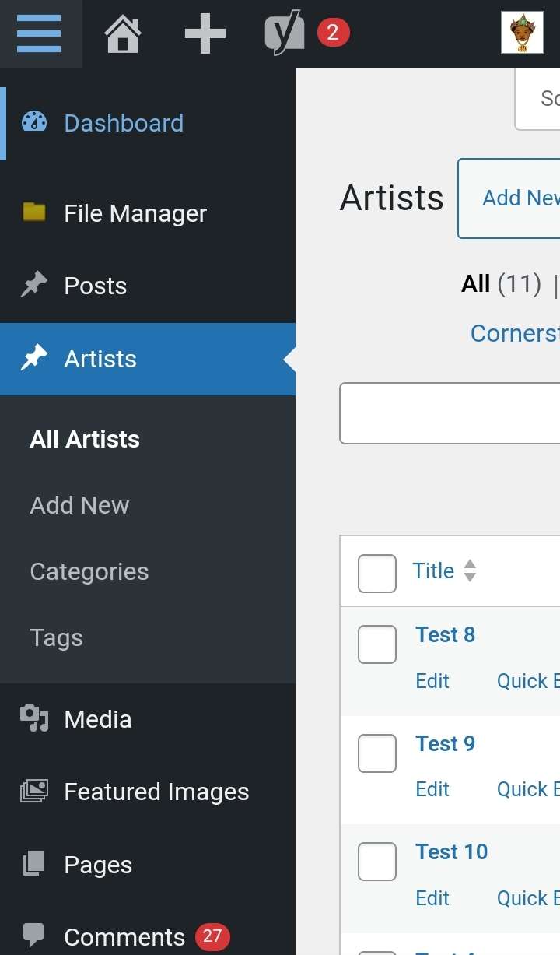The height and width of the screenshot is (955, 560).
Task: Open the Yoast SEO notifications icon
Action: pos(285,34)
